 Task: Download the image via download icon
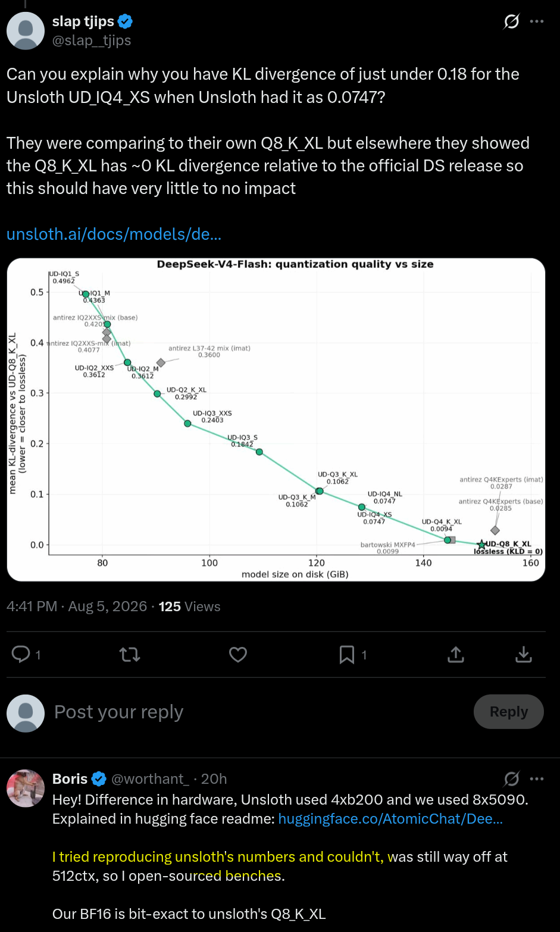523,655
